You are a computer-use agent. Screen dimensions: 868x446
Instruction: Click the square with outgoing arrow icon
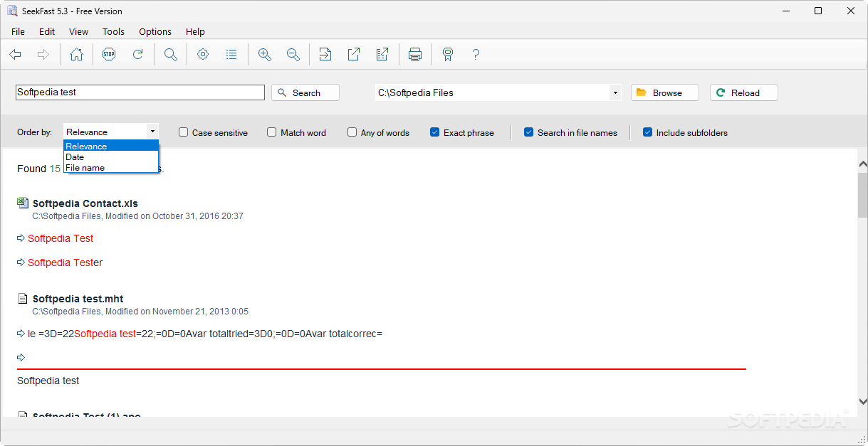[354, 55]
